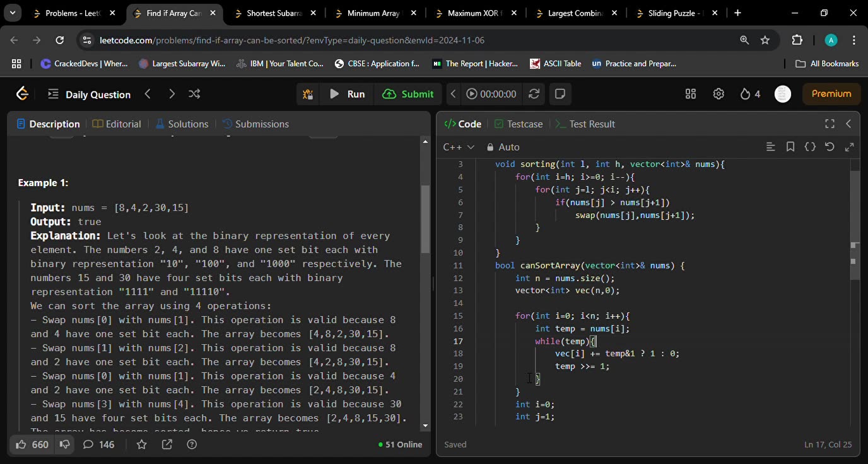Maximize the code panel brackets icon
The width and height of the screenshot is (868, 464).
(x=830, y=124)
